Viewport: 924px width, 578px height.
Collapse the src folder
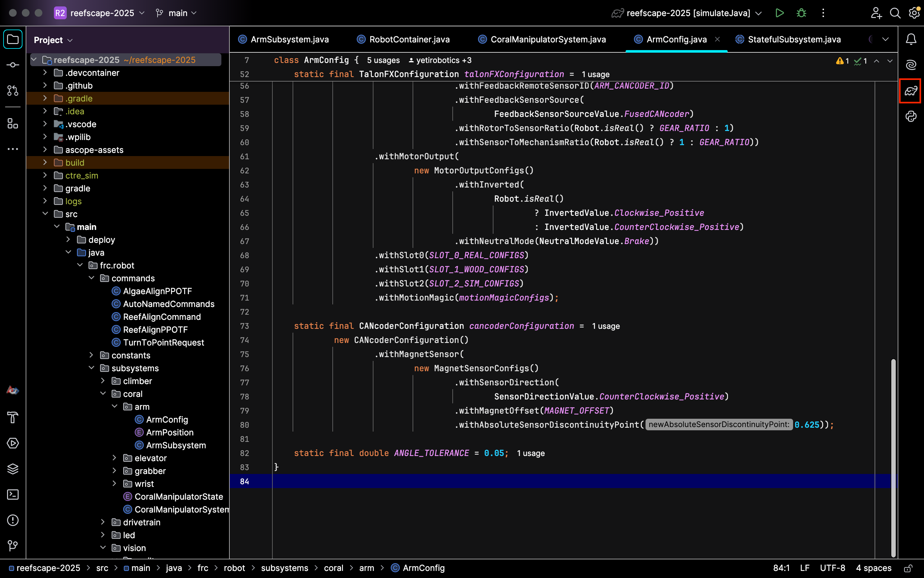(45, 214)
